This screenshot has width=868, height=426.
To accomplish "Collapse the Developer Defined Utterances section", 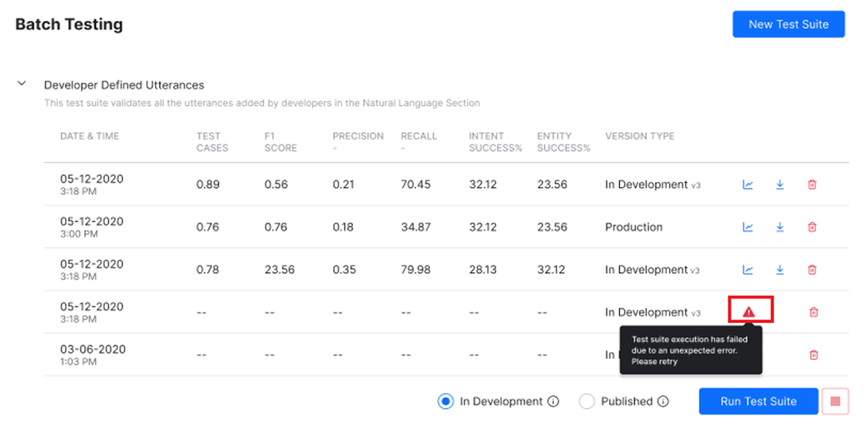I will [22, 84].
